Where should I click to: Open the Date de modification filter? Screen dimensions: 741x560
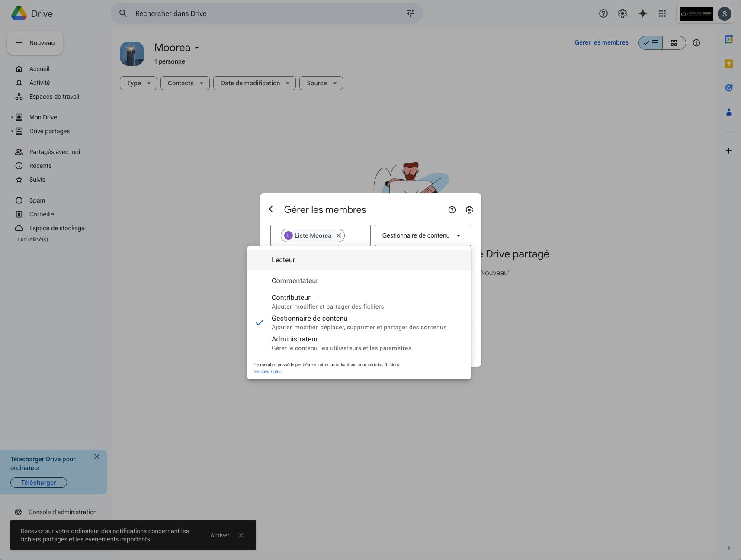(x=254, y=83)
